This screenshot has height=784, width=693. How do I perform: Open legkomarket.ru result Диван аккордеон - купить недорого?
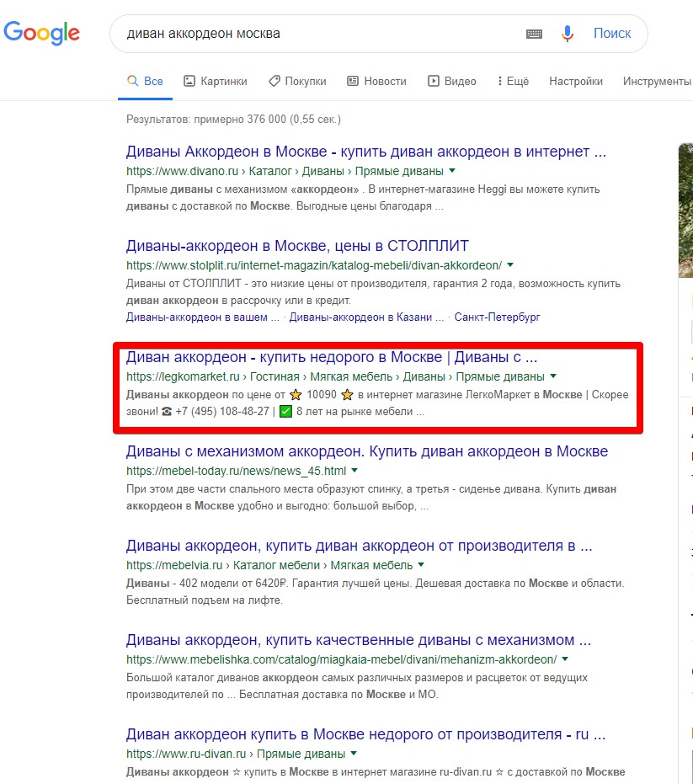pos(332,357)
